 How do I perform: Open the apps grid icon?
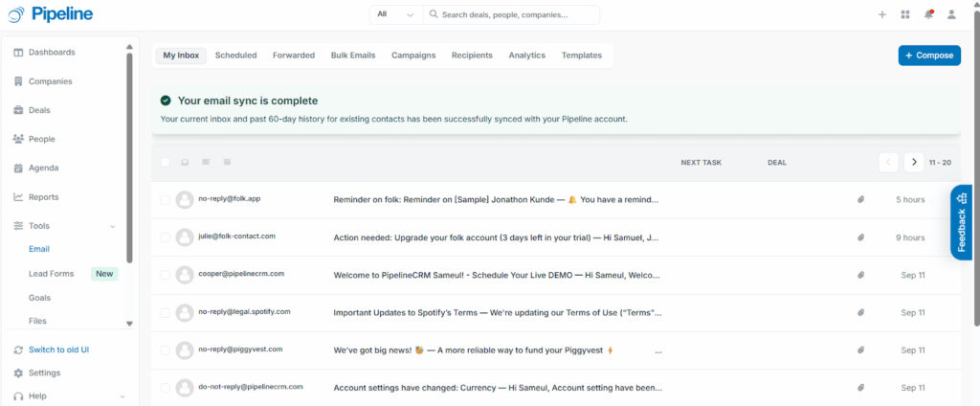point(905,14)
